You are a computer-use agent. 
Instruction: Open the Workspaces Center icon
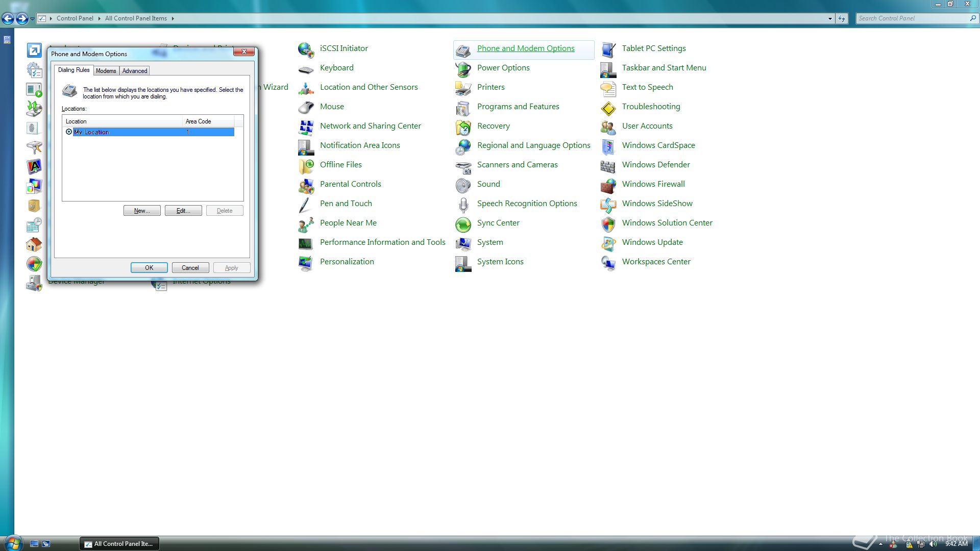(x=608, y=263)
